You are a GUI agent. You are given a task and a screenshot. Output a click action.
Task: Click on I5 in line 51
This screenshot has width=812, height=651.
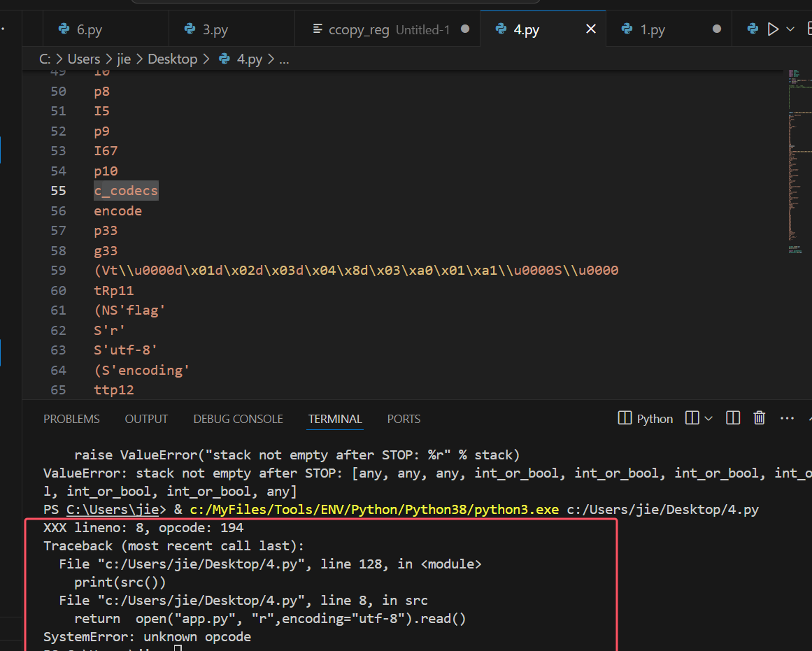pyautogui.click(x=101, y=110)
